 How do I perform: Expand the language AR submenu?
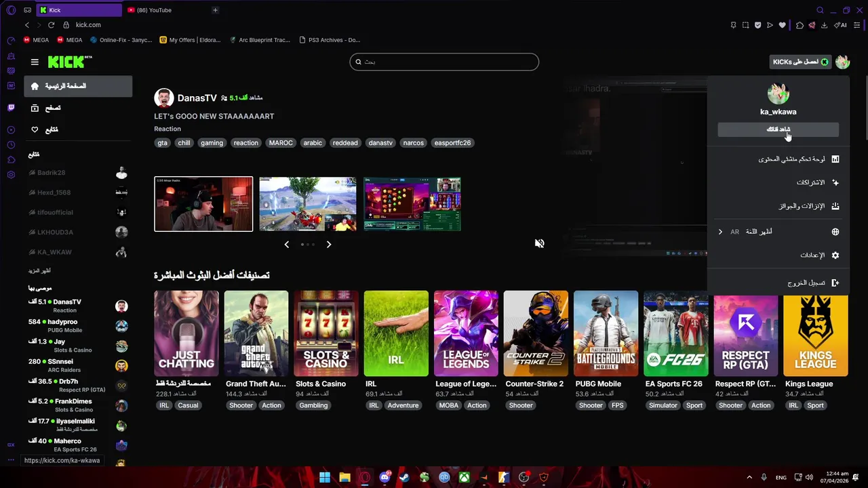(x=778, y=232)
